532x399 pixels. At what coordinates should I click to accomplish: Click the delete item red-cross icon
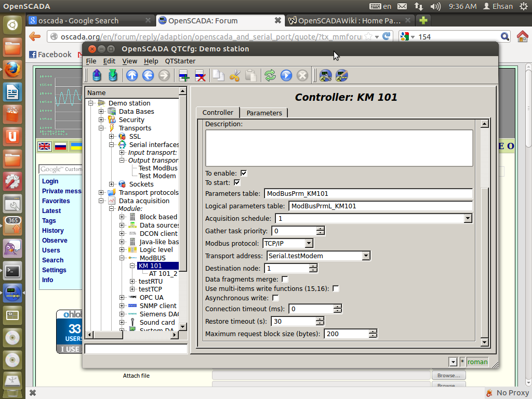point(199,76)
